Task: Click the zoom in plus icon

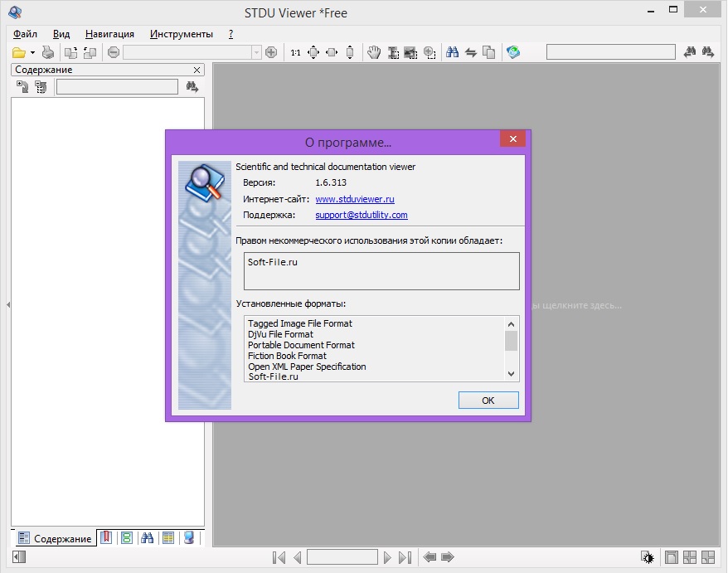Action: point(271,52)
